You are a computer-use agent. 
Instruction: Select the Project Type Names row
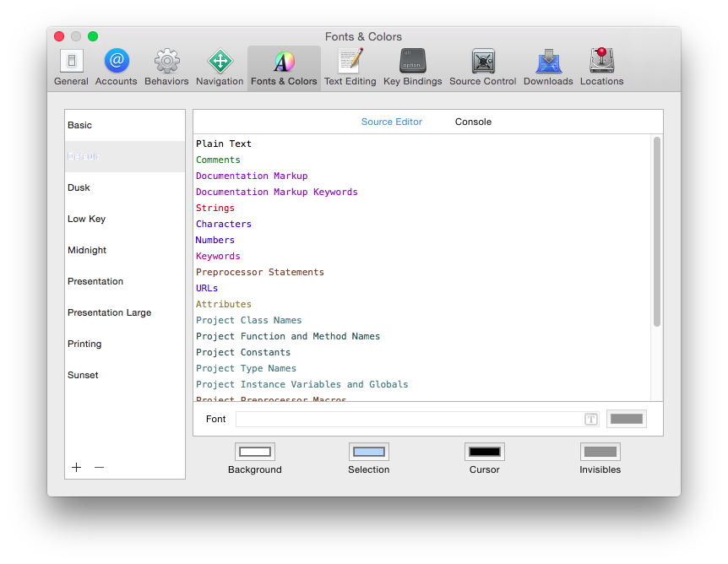pyautogui.click(x=421, y=369)
